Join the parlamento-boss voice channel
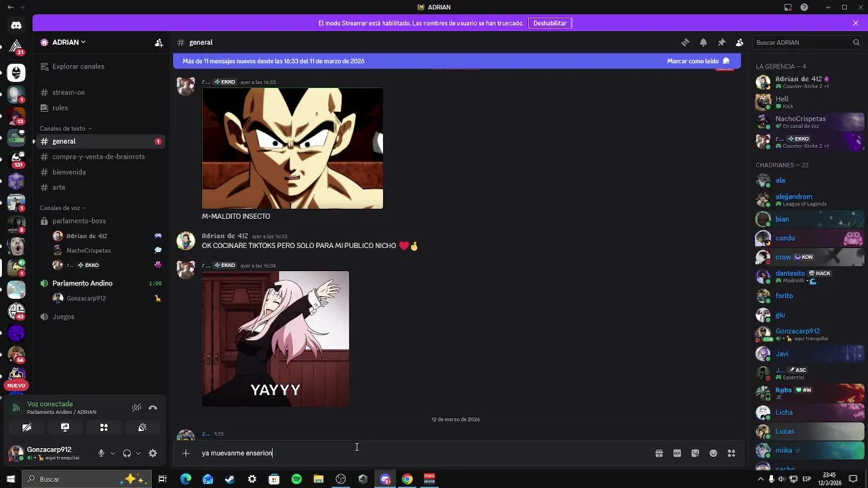 (100, 221)
